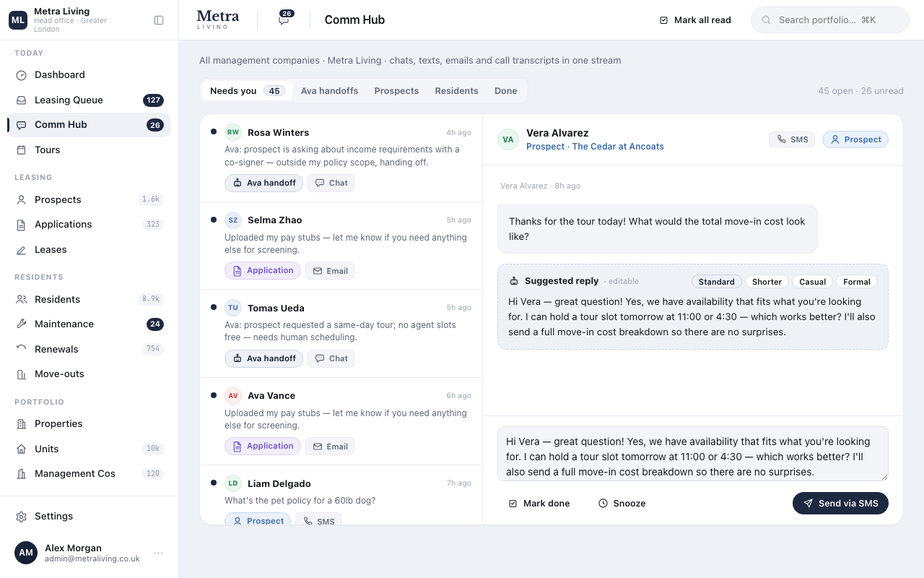This screenshot has height=578, width=924.
Task: Open Selma Zhao conversation
Action: 341,246
